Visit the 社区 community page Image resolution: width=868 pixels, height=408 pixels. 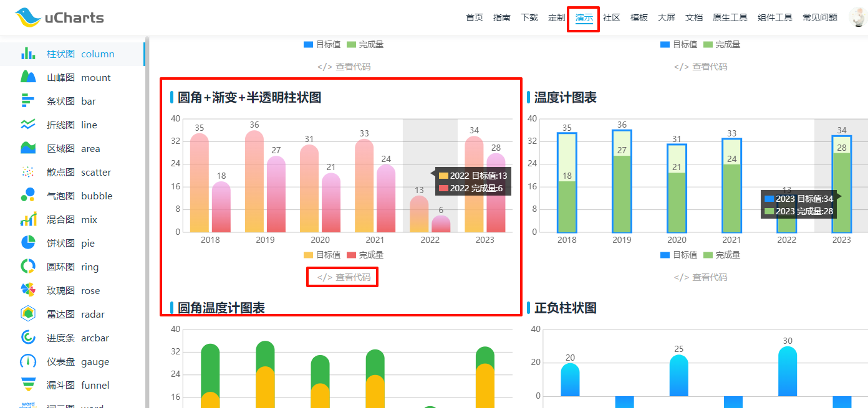612,17
